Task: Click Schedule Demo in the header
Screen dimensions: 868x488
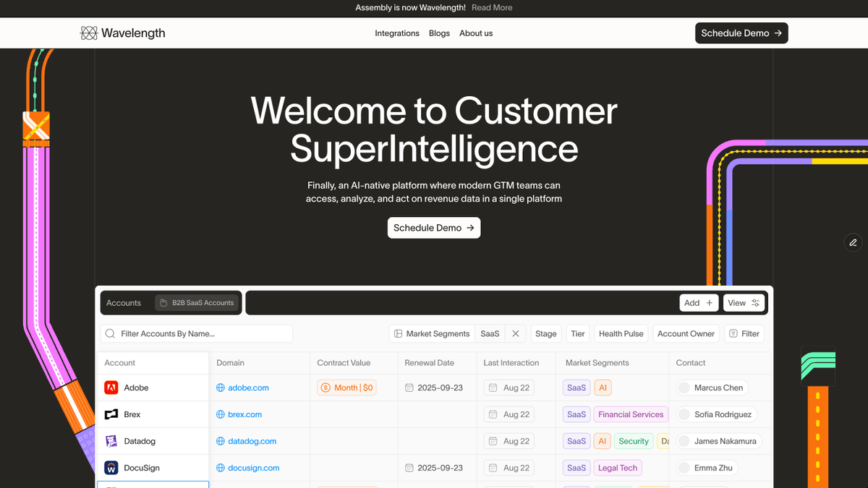Action: click(x=741, y=33)
